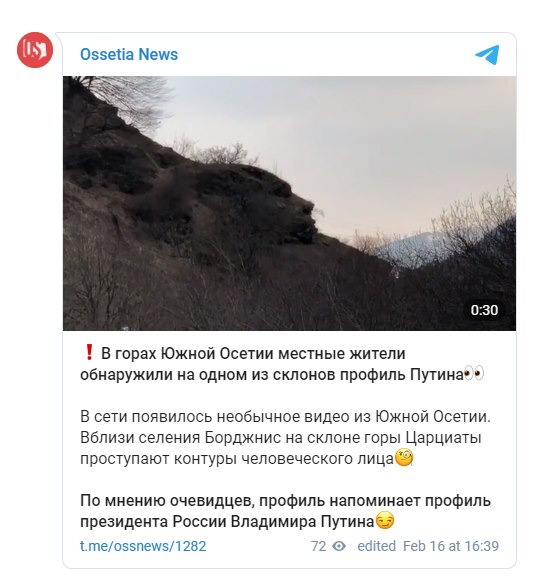Click the Telegram paper plane icon
This screenshot has width=553, height=582.
pos(487,55)
